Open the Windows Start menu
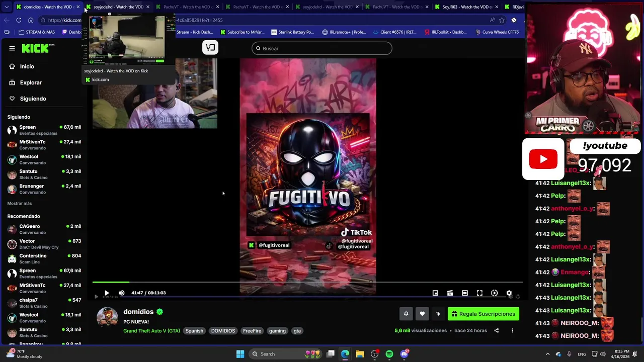 (240, 354)
